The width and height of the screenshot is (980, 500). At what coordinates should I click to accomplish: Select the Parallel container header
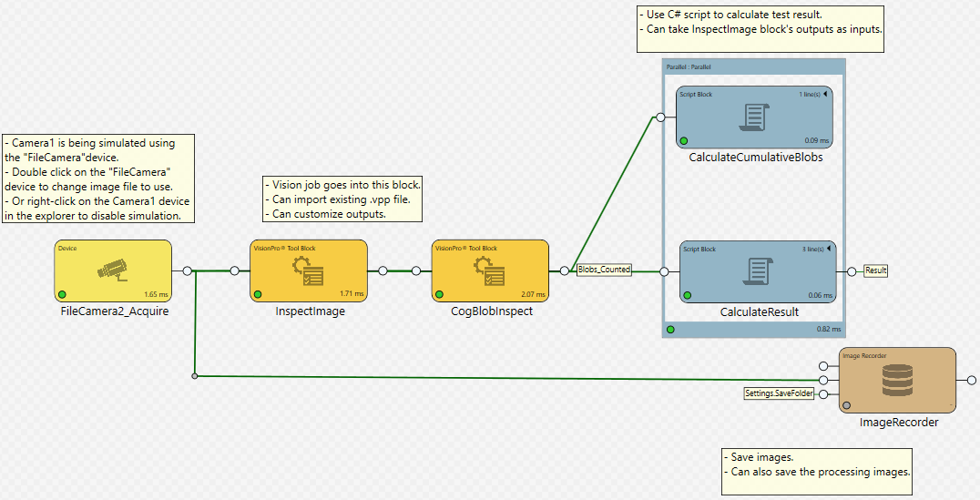pyautogui.click(x=753, y=66)
